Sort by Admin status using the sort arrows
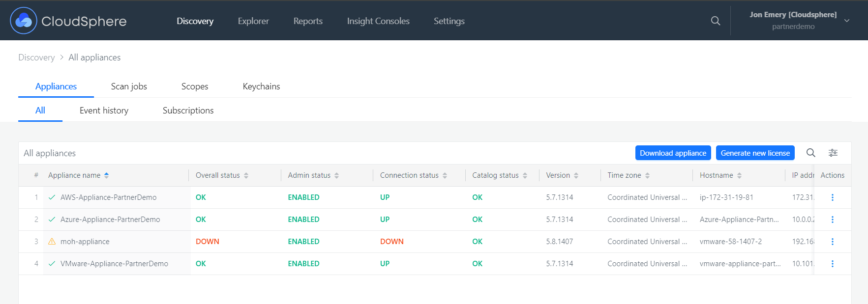The height and width of the screenshot is (304, 868). (x=337, y=175)
